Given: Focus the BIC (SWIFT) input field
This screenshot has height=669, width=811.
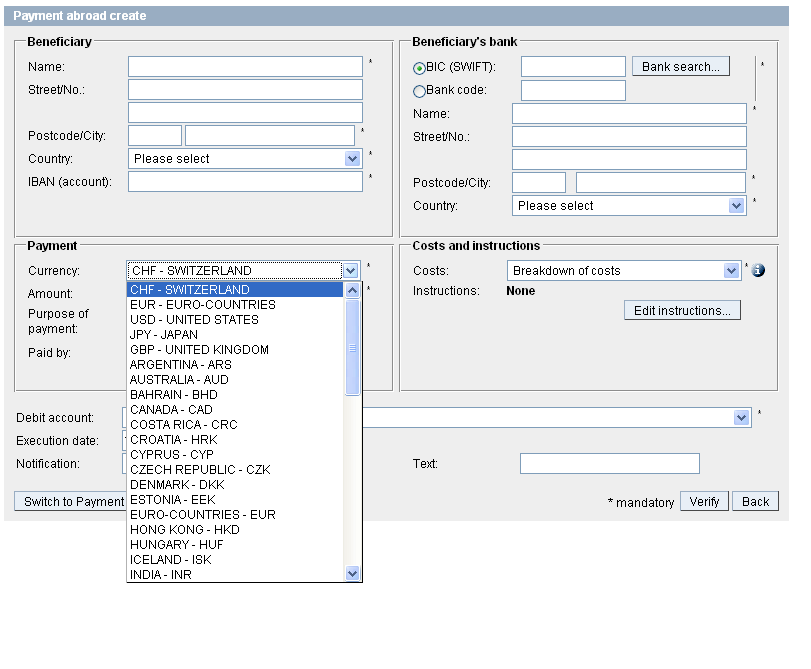Looking at the screenshot, I should pos(573,67).
